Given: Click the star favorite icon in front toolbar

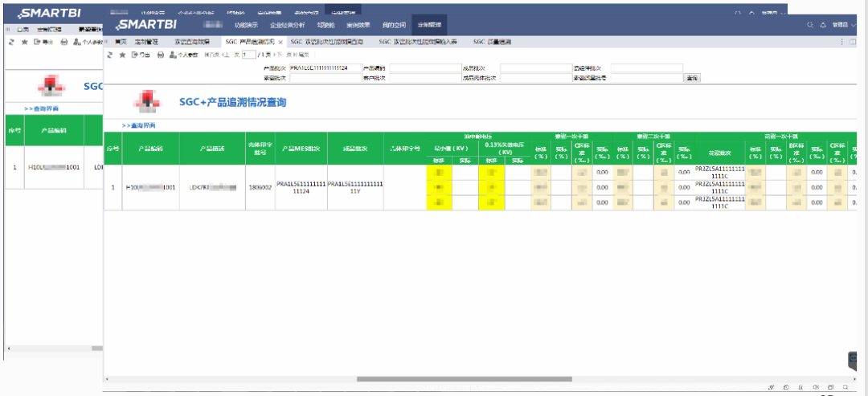Looking at the screenshot, I should tap(122, 55).
